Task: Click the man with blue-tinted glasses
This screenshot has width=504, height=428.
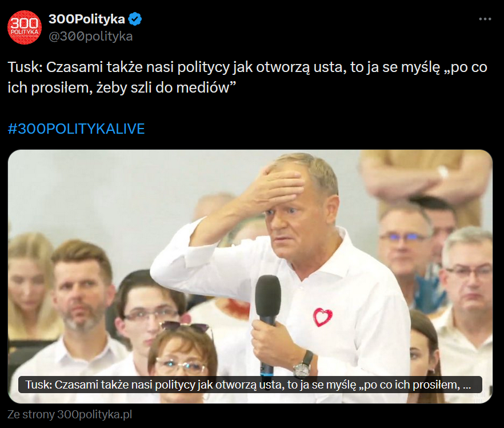Action: point(405,244)
